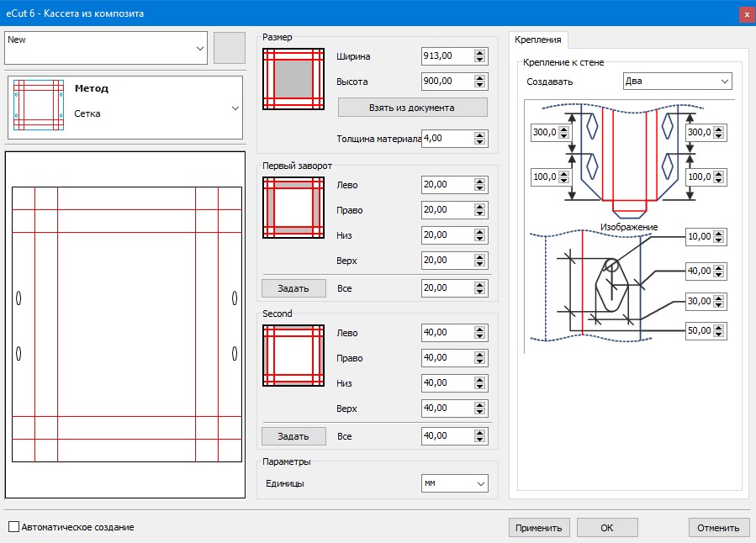The height and width of the screenshot is (543, 756).
Task: Increase Second Лево value 40,00
Action: click(479, 329)
